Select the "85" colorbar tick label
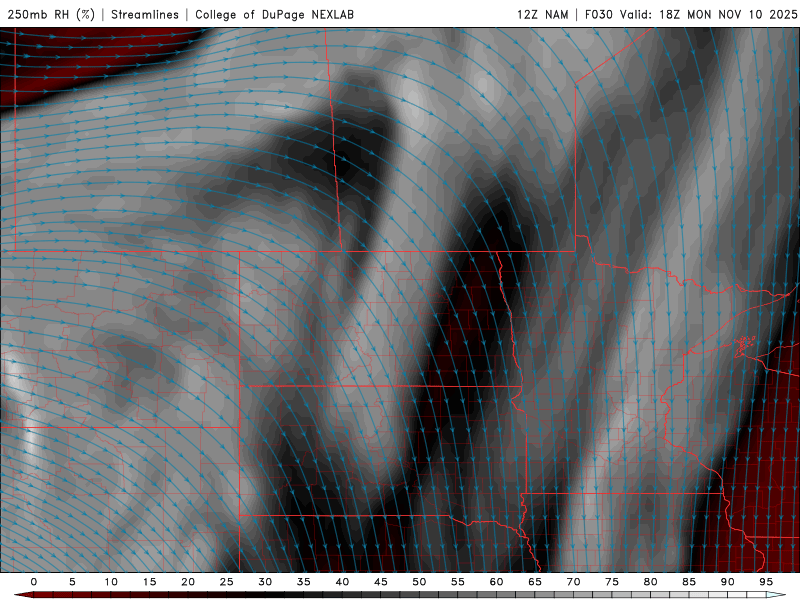 coord(689,582)
